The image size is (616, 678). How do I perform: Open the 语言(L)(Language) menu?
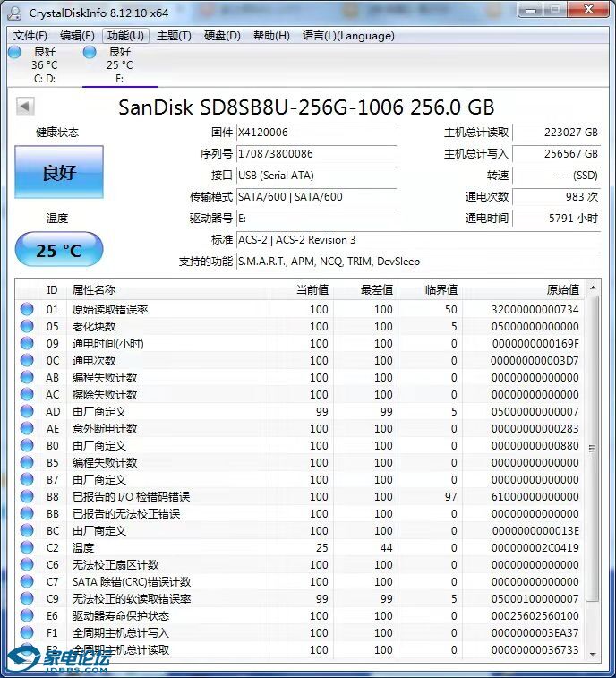[x=348, y=36]
